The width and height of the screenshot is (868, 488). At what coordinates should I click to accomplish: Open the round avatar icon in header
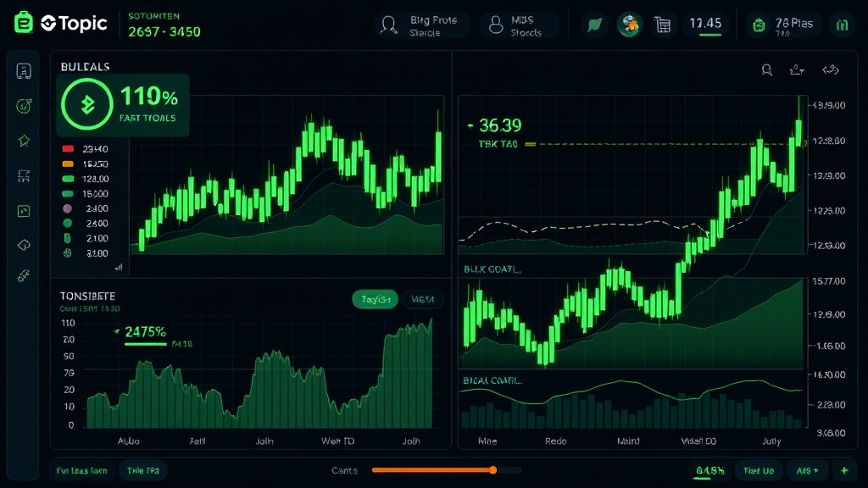coord(630,25)
